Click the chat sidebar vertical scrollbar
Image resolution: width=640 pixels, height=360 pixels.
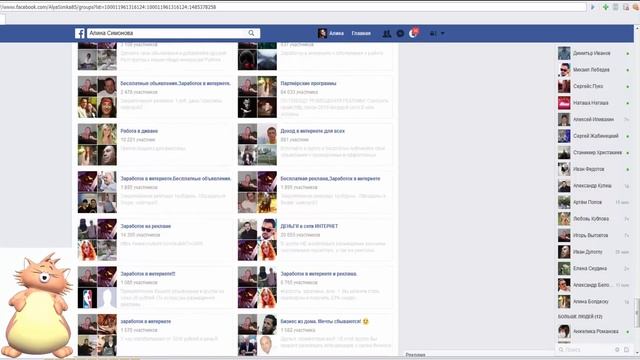pos(636,313)
